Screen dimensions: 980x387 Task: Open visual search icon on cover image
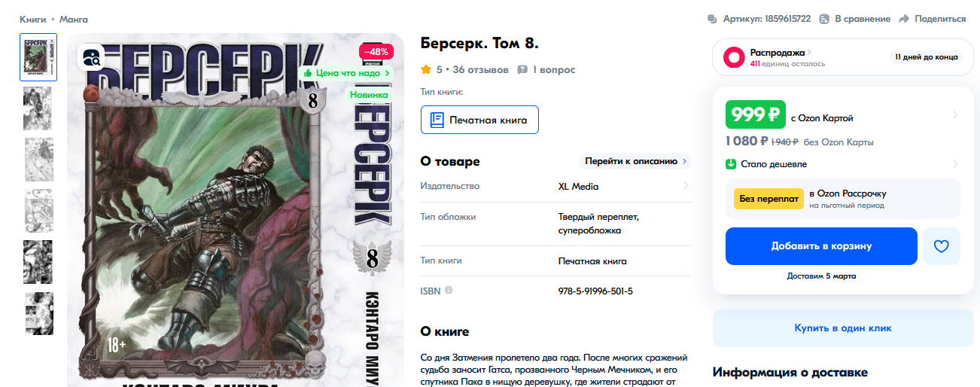pos(92,58)
